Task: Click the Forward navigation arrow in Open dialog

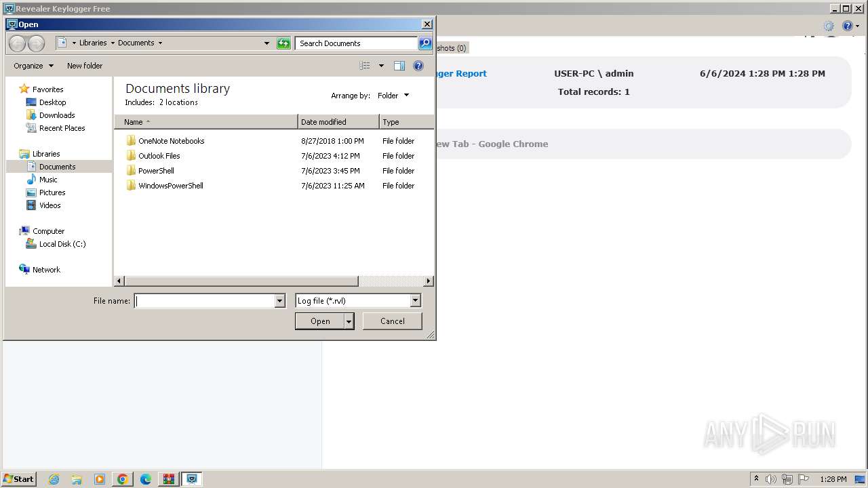Action: [36, 43]
